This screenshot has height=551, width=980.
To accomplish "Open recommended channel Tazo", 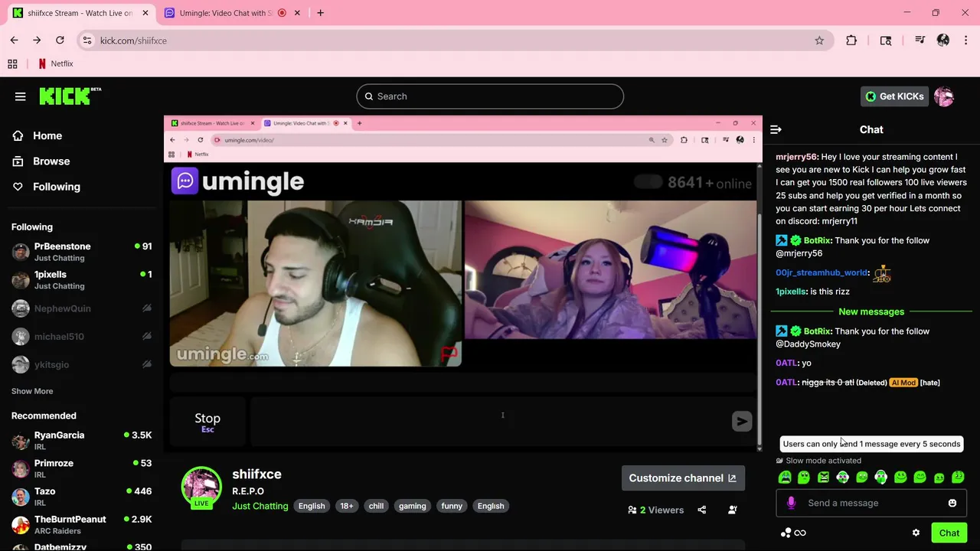I will pyautogui.click(x=81, y=497).
